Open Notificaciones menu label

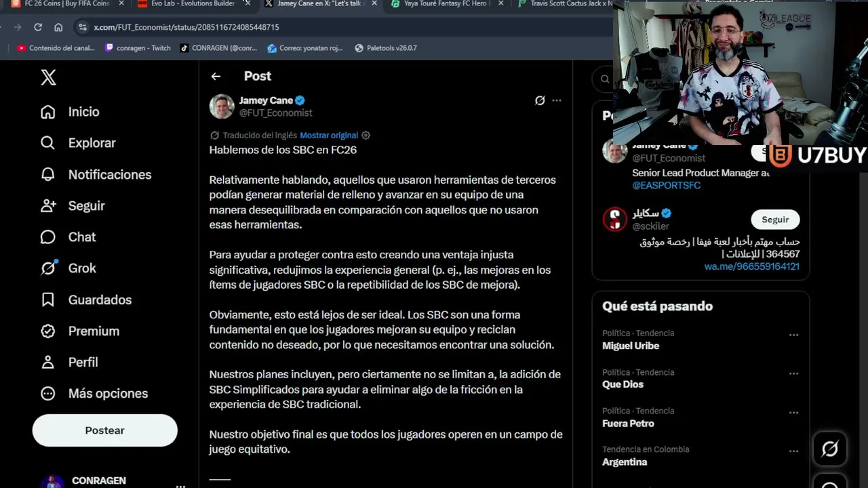[x=110, y=175]
